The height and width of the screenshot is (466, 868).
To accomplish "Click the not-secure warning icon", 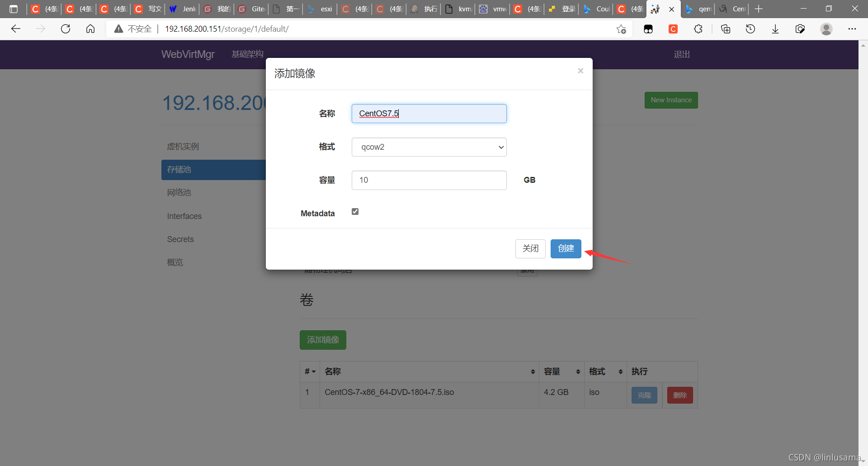I will click(x=118, y=29).
